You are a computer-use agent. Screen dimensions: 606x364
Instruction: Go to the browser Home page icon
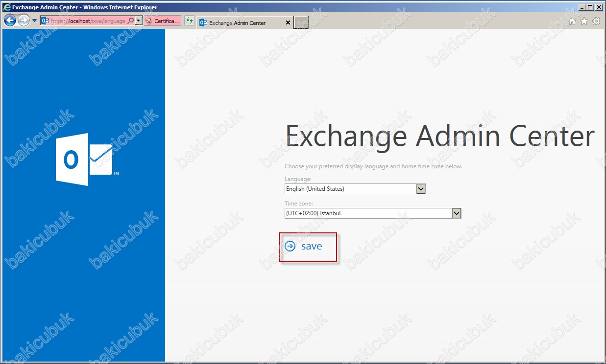coord(572,22)
